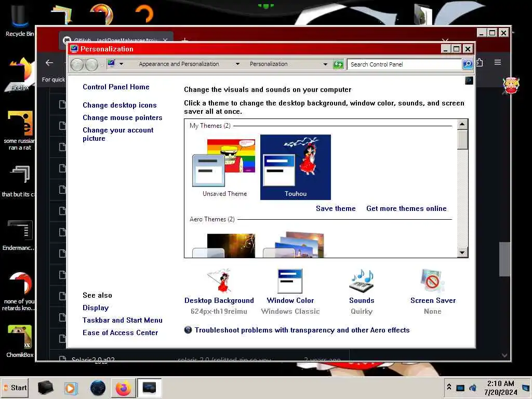Open the Control Panel root icon dropdown
The image size is (532, 399).
pyautogui.click(x=121, y=64)
